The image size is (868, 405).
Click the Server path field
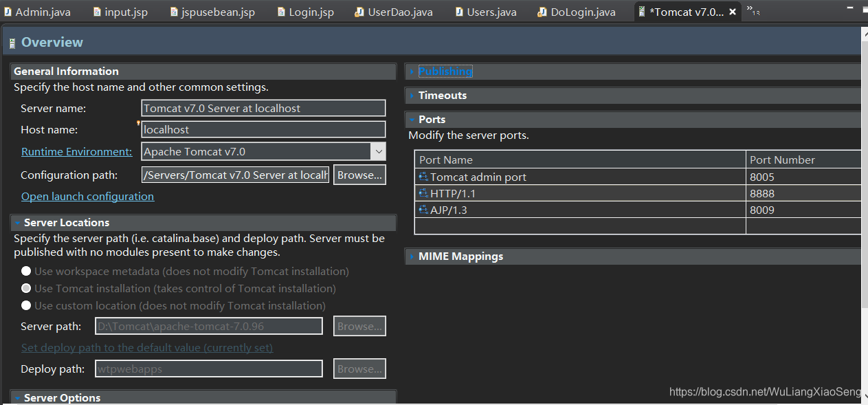coord(209,326)
